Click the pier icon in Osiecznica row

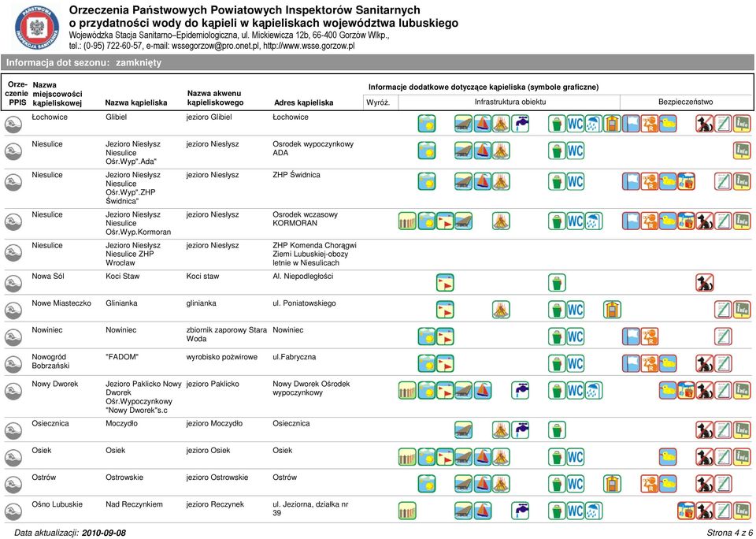click(x=464, y=430)
